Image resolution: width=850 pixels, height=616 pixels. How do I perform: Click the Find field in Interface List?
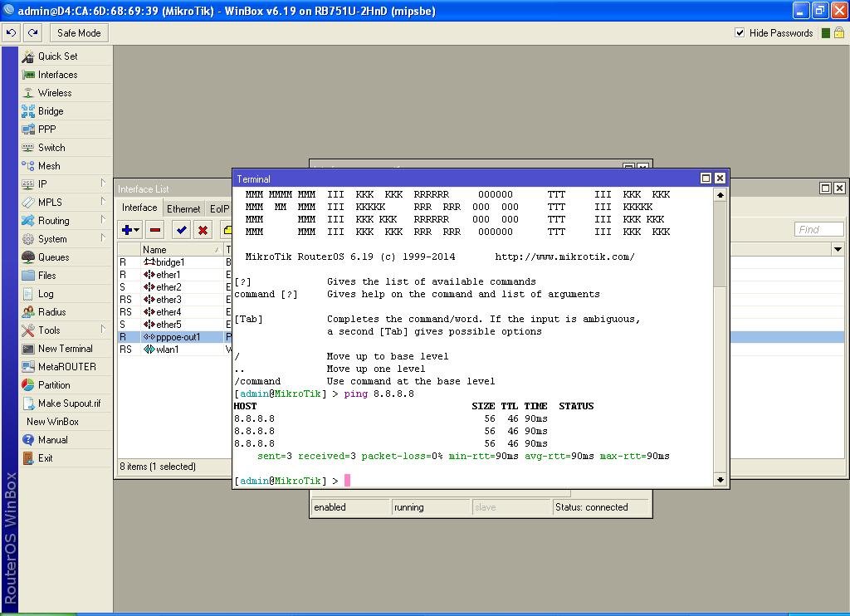click(x=818, y=229)
